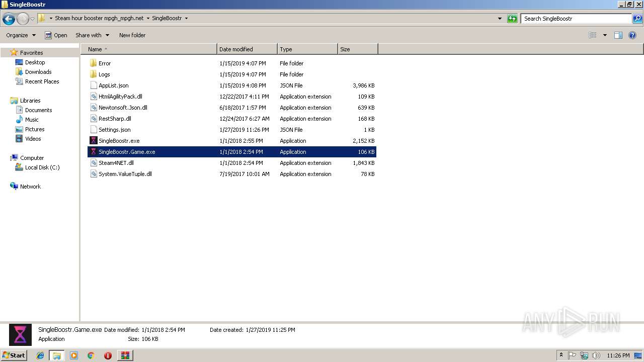Image resolution: width=644 pixels, height=362 pixels.
Task: Click the change view icon
Action: coord(593,35)
